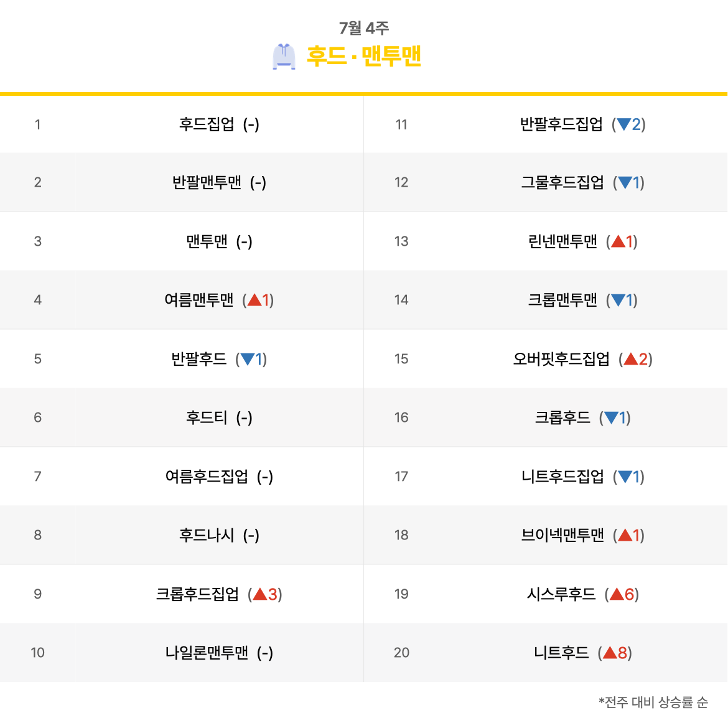Select the 나일론맨투맨 keyword at rank 10

point(207,653)
